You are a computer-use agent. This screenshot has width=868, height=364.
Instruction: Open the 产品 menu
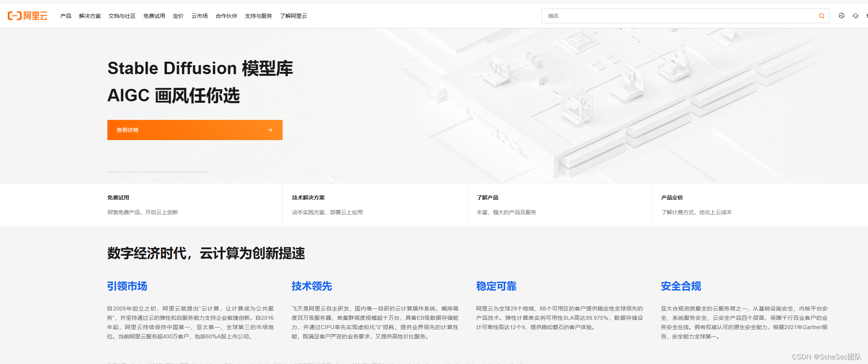tap(66, 16)
